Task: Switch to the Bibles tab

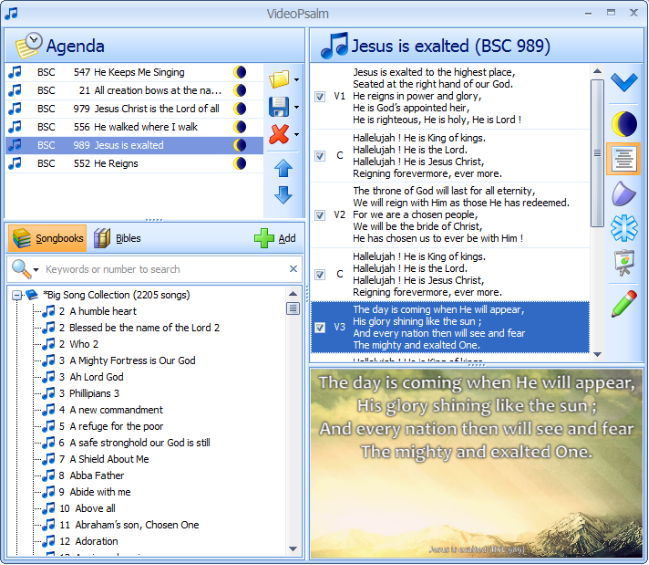Action: click(x=118, y=239)
